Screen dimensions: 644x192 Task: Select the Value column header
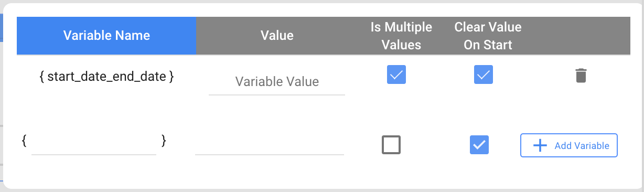point(277,36)
